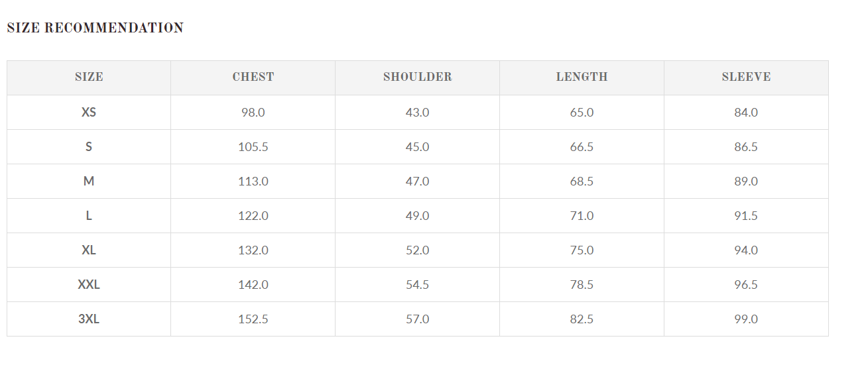Select the SHOULDER column header
Screen dimensions: 868x367
pyautogui.click(x=418, y=77)
